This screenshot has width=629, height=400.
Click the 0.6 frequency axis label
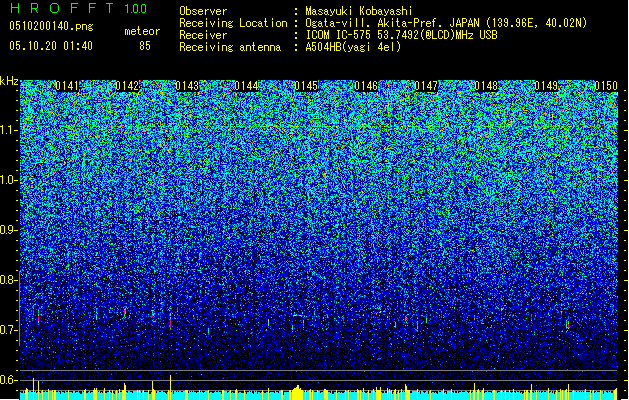coord(9,380)
